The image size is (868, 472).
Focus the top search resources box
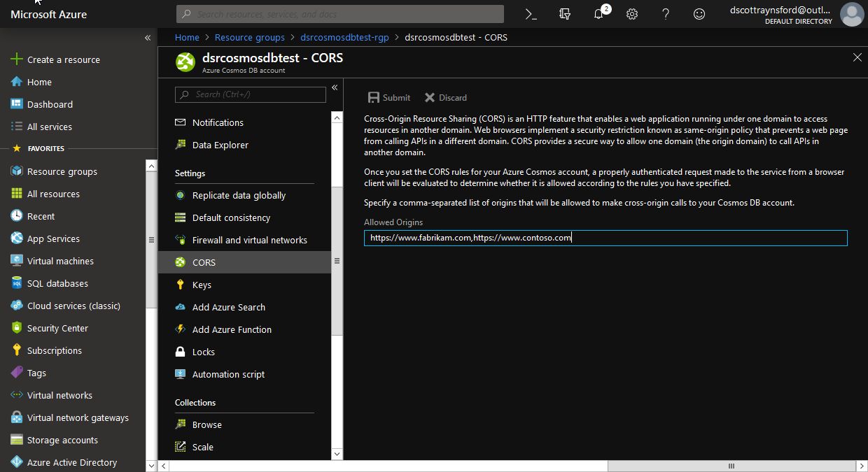pos(339,14)
